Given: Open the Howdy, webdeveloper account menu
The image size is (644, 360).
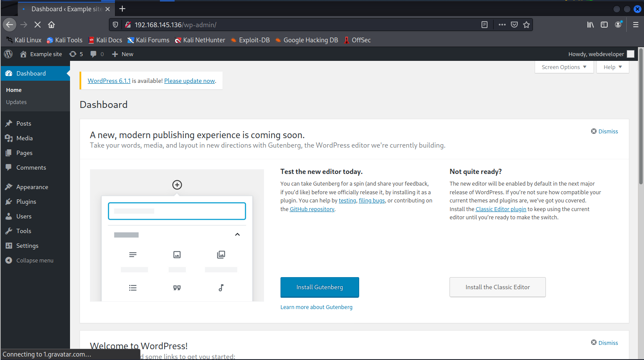Looking at the screenshot, I should (x=601, y=54).
